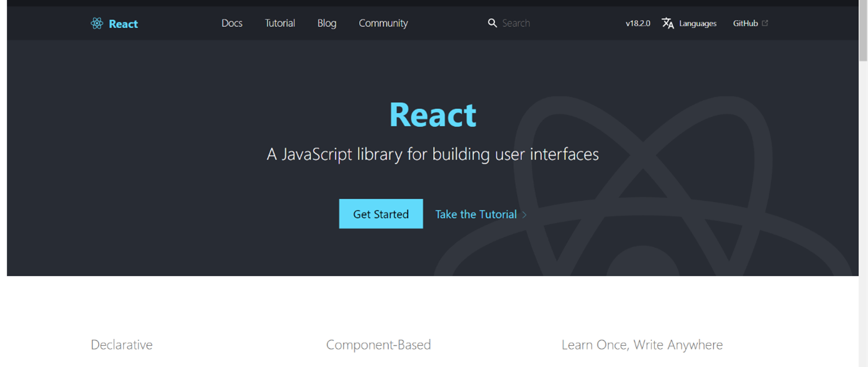
Task: Click the JavaScript library tagline text
Action: 433,154
